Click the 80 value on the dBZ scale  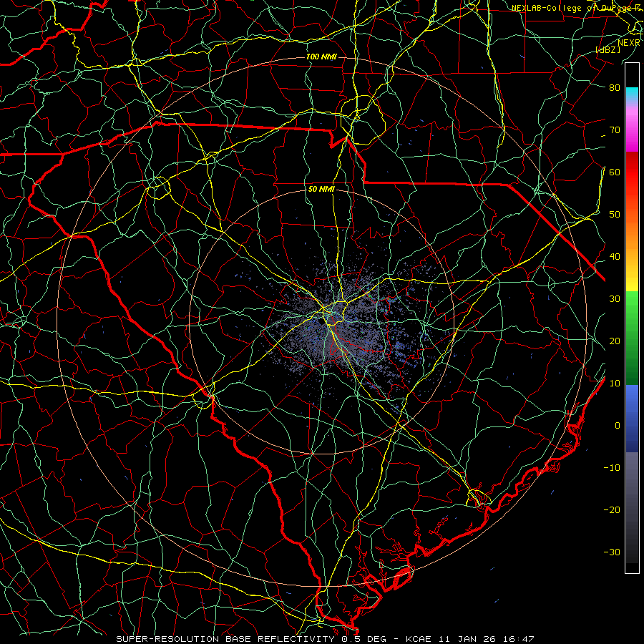pyautogui.click(x=615, y=88)
